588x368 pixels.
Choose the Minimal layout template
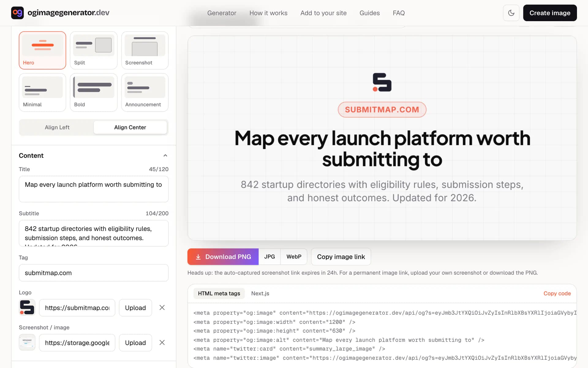tap(43, 92)
